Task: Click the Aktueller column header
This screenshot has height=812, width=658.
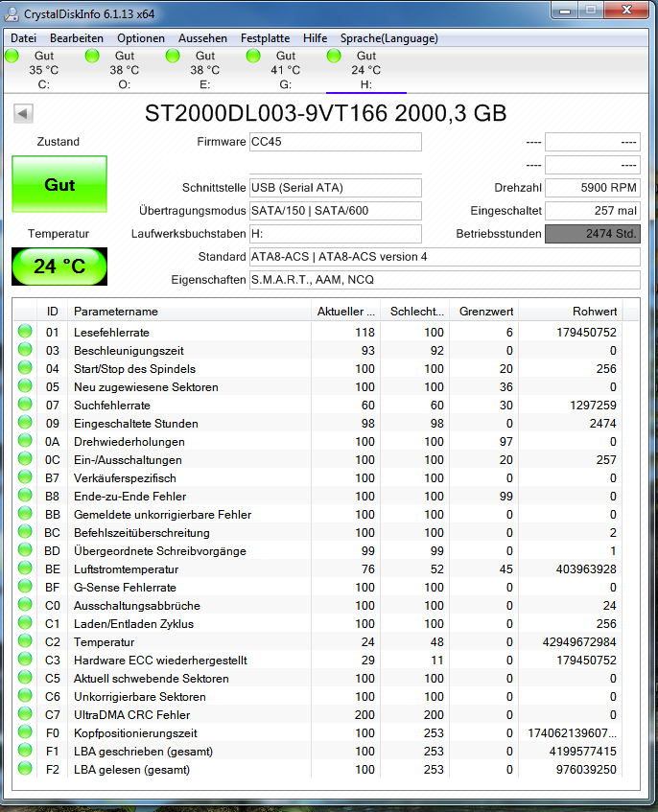Action: (345, 312)
